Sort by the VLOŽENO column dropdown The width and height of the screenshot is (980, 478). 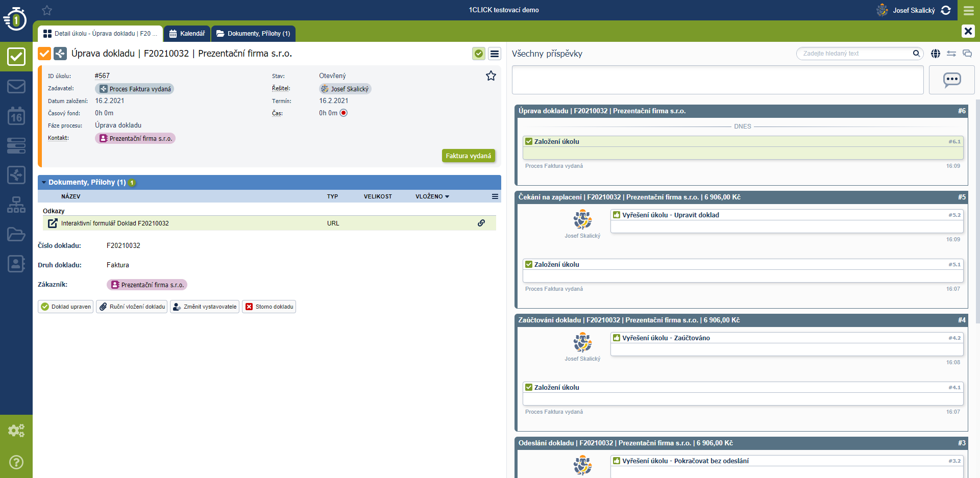[432, 196]
